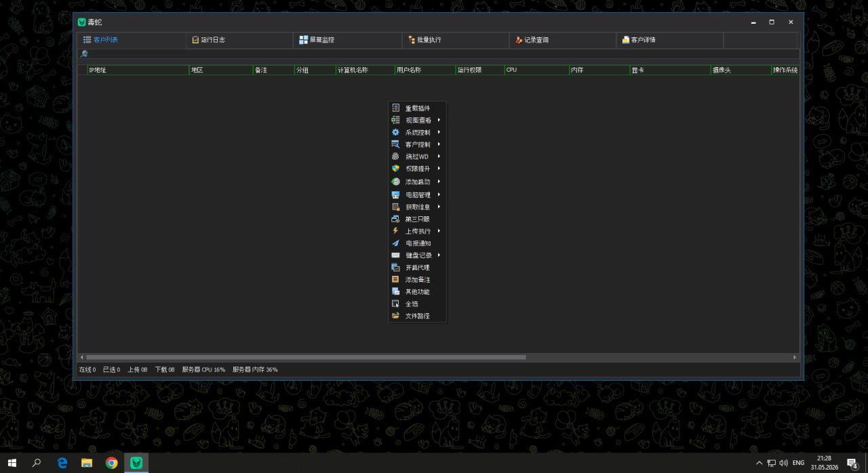Open the notification center icon
The height and width of the screenshot is (473, 868).
click(853, 463)
